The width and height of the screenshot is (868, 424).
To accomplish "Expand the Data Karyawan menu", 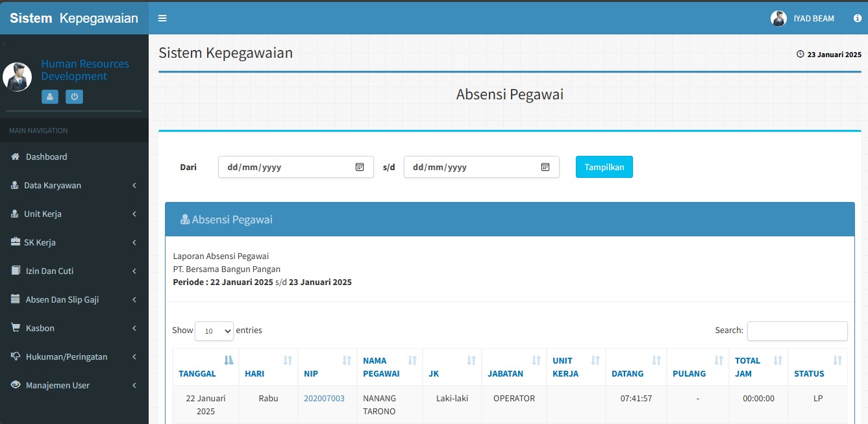I will point(74,186).
